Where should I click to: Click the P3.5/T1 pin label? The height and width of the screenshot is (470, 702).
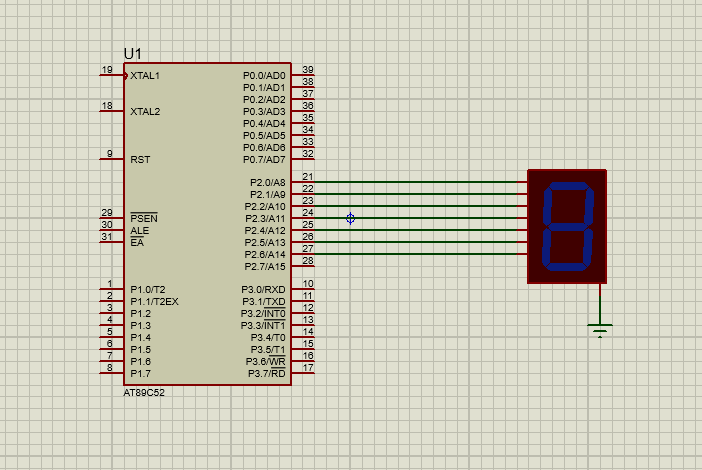(x=268, y=350)
